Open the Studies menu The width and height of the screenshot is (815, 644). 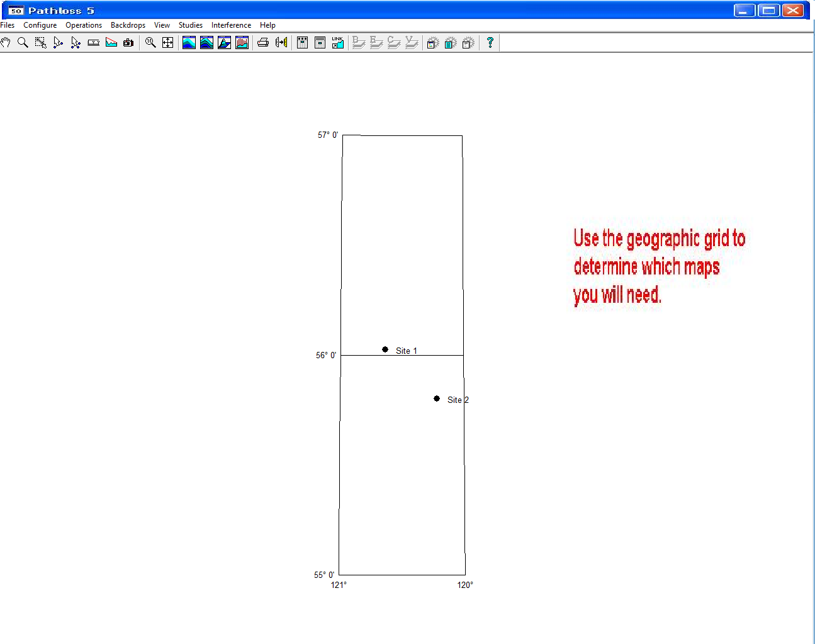[x=190, y=25]
